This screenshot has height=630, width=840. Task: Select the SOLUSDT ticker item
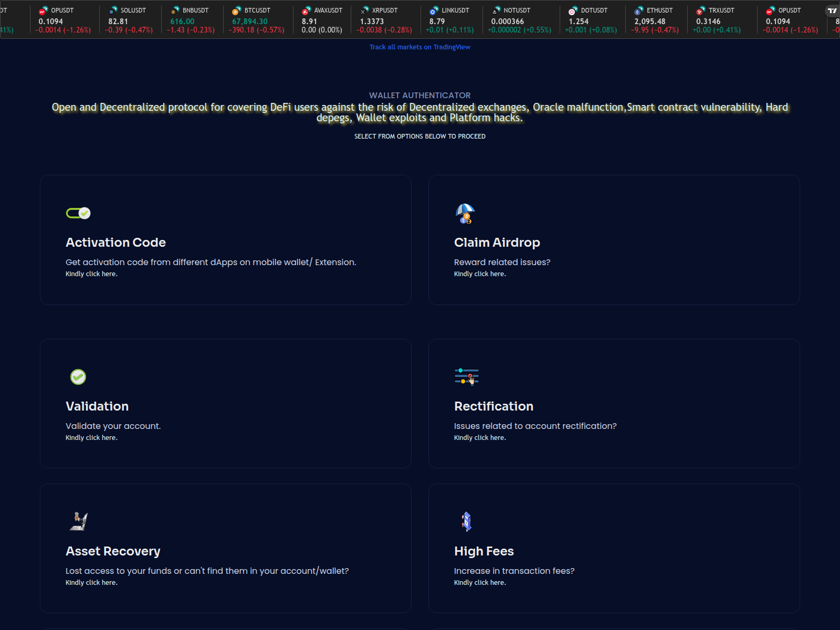pos(129,20)
